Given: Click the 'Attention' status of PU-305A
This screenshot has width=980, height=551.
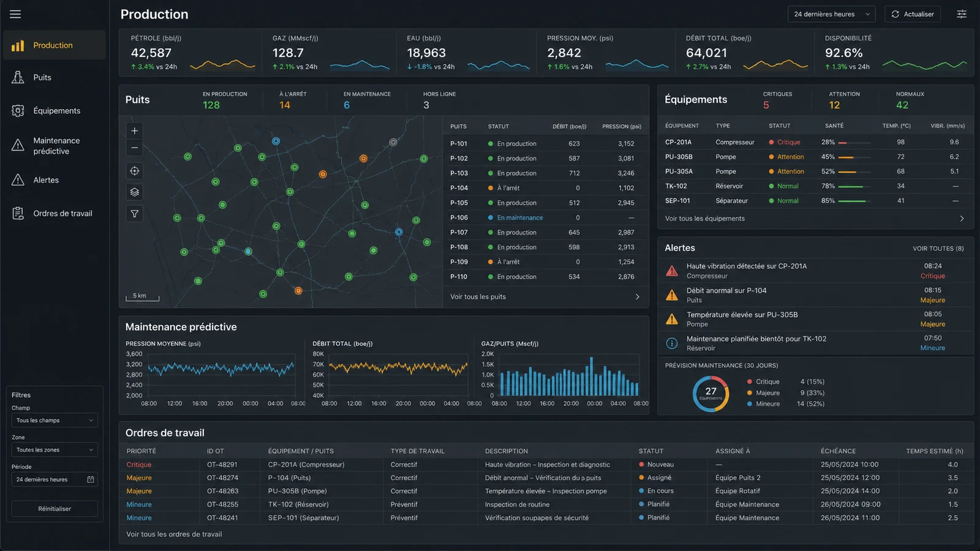Looking at the screenshot, I should [x=791, y=171].
